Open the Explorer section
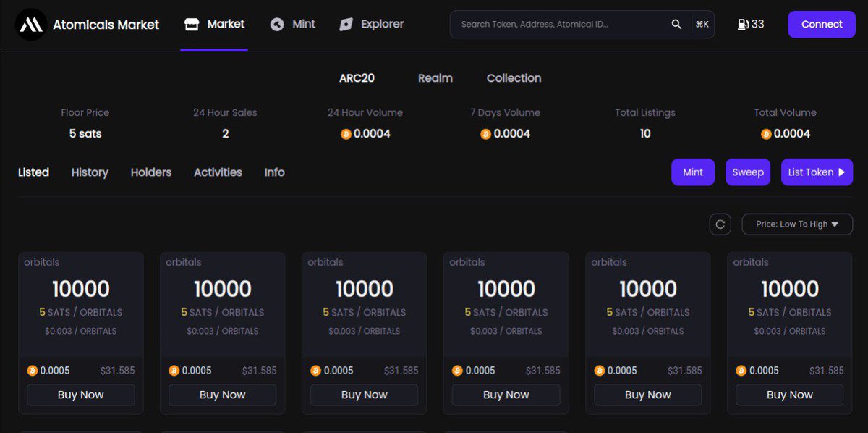The image size is (868, 433). pyautogui.click(x=371, y=25)
